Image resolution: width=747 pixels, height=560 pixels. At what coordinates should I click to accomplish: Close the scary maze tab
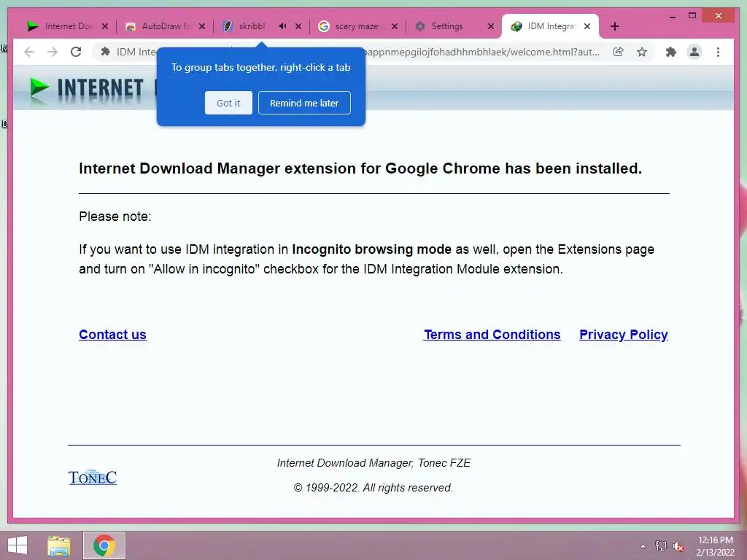tap(395, 26)
